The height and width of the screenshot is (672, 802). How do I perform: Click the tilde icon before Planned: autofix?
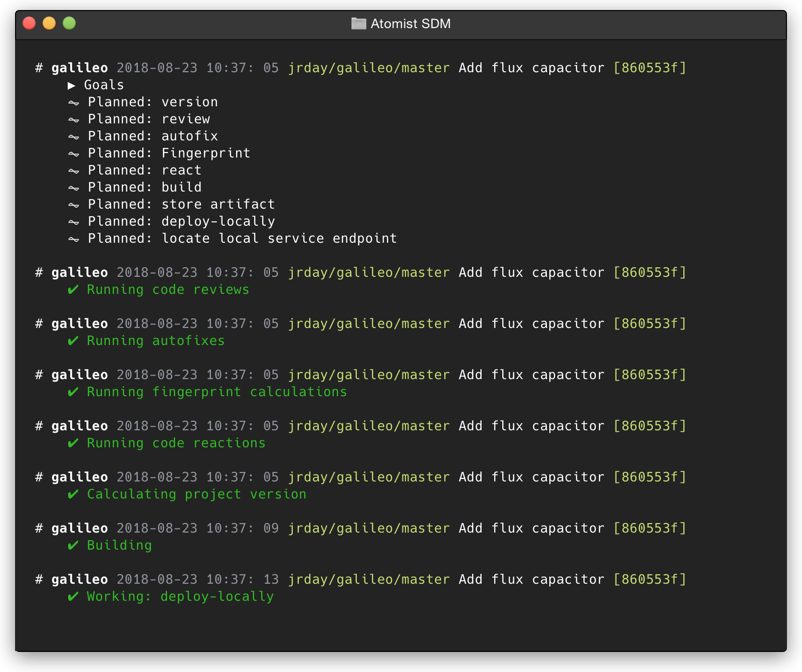pos(74,137)
